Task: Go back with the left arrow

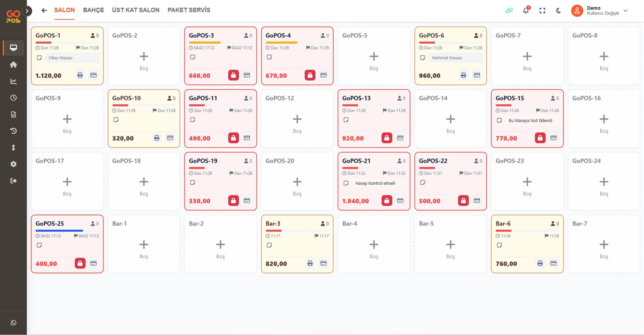Action: click(44, 11)
